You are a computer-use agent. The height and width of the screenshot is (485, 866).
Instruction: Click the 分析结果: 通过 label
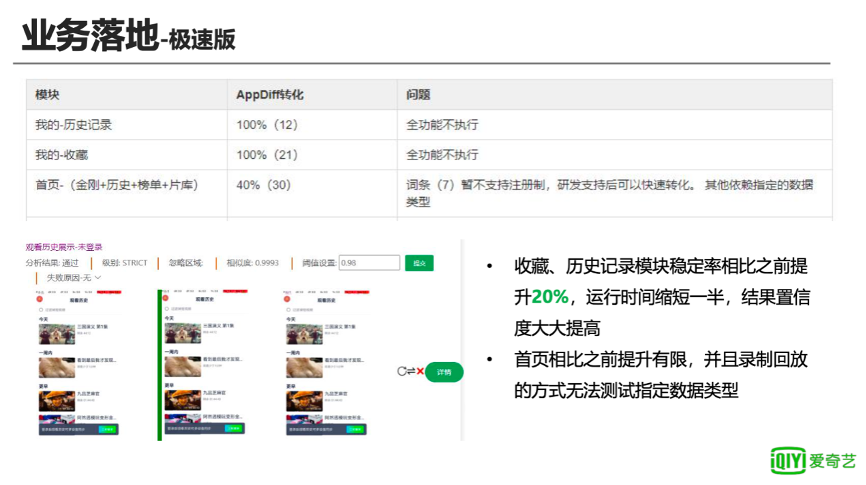(x=52, y=263)
